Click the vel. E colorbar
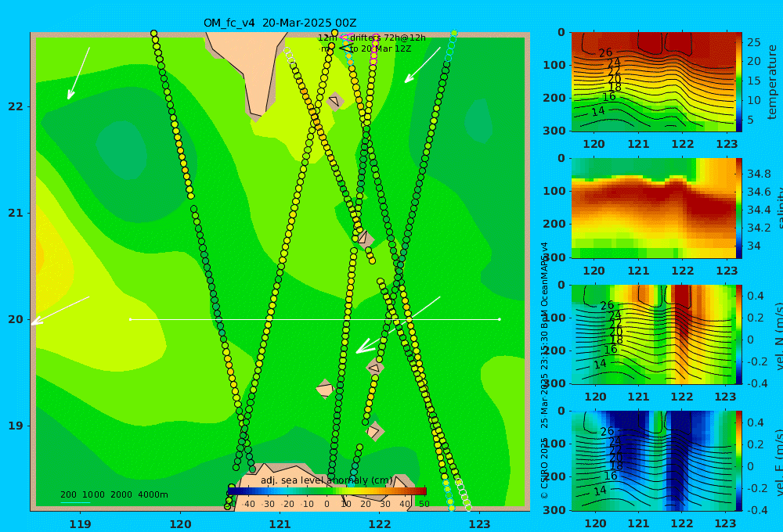783x532 pixels. [739, 461]
